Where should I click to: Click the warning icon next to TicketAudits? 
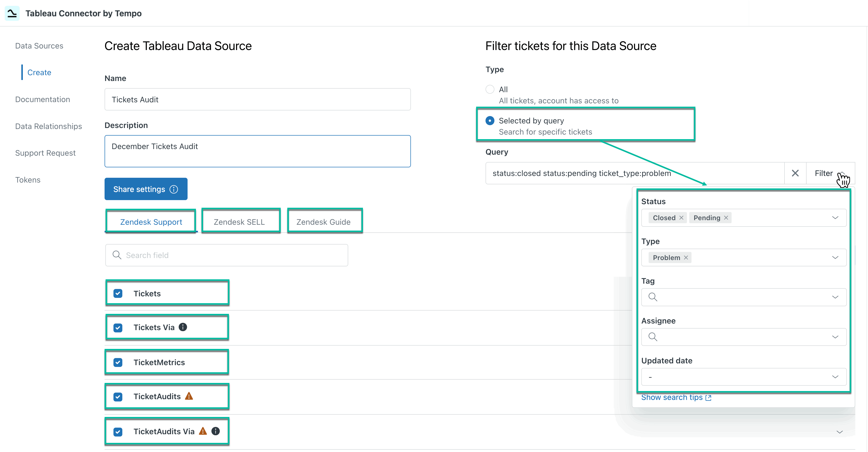189,397
